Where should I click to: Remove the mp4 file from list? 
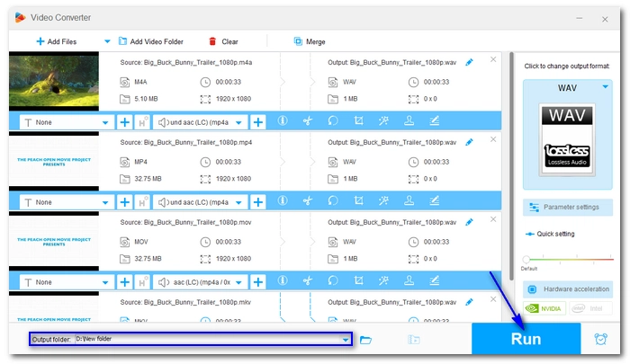coord(493,139)
